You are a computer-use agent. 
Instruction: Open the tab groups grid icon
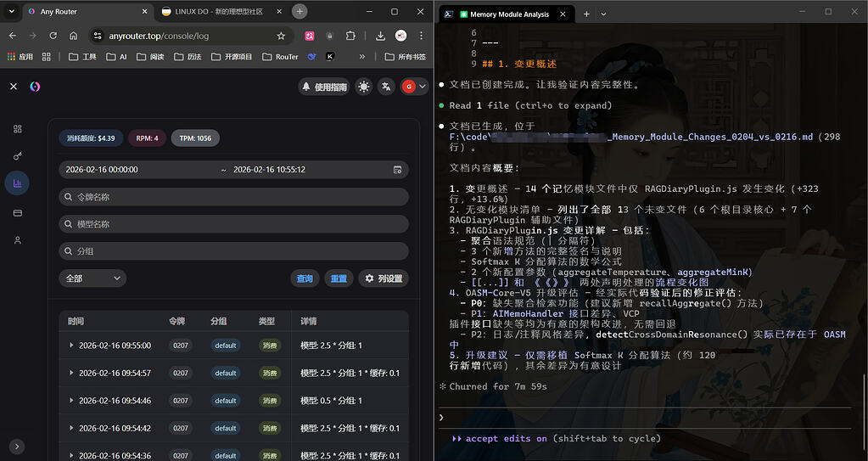point(46,57)
